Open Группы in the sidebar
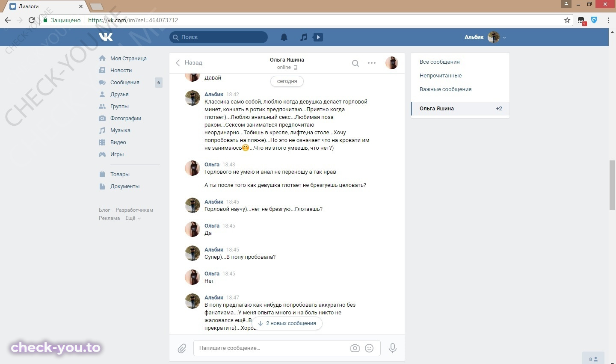The image size is (616, 364). (x=119, y=107)
